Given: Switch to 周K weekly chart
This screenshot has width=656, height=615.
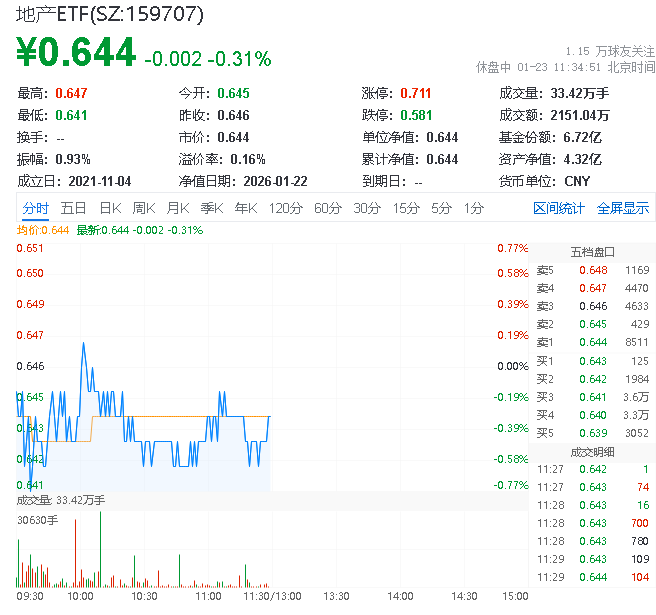Looking at the screenshot, I should coord(144,208).
